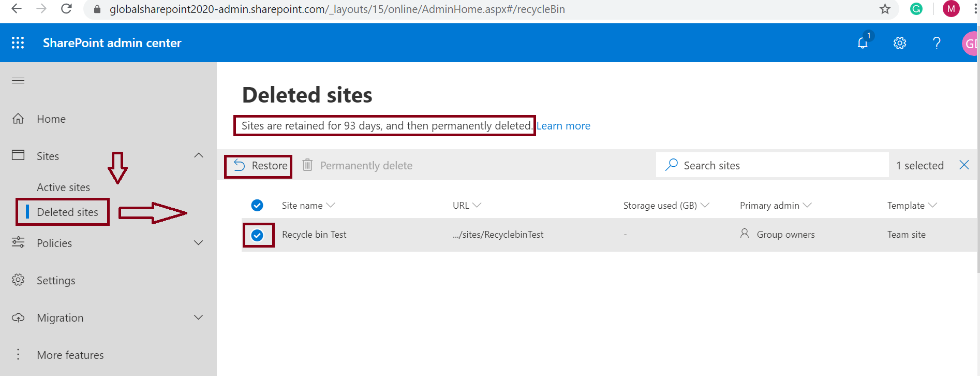
Task: Click the Settings gear in sidebar
Action: 18,280
